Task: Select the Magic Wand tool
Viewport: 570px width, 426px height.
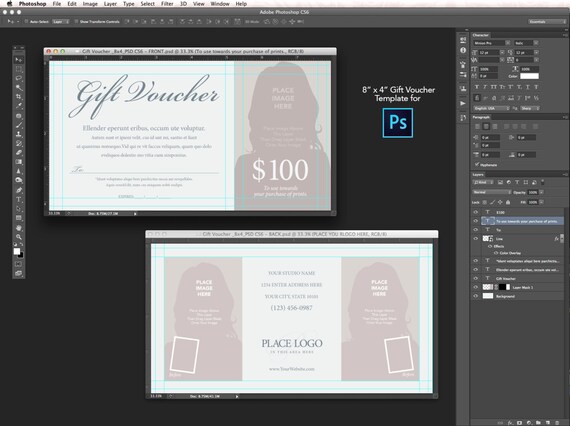Action: click(x=19, y=88)
